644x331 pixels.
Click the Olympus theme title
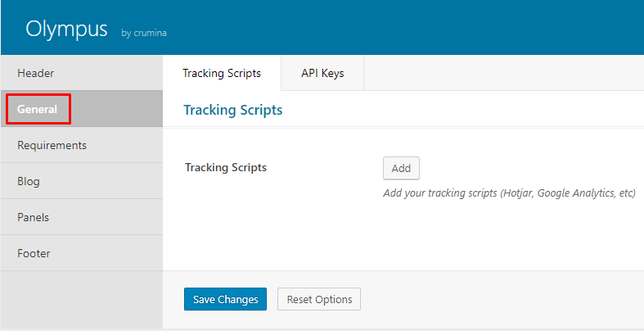[66, 29]
